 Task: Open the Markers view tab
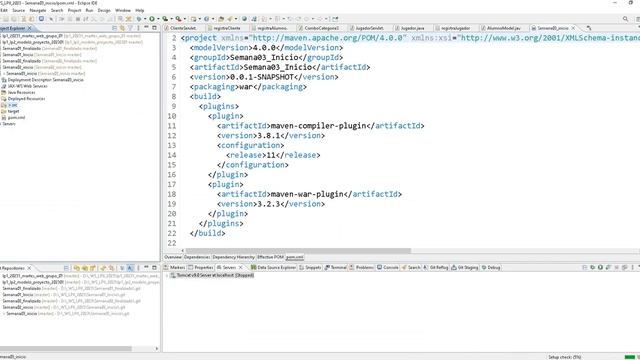point(175,267)
